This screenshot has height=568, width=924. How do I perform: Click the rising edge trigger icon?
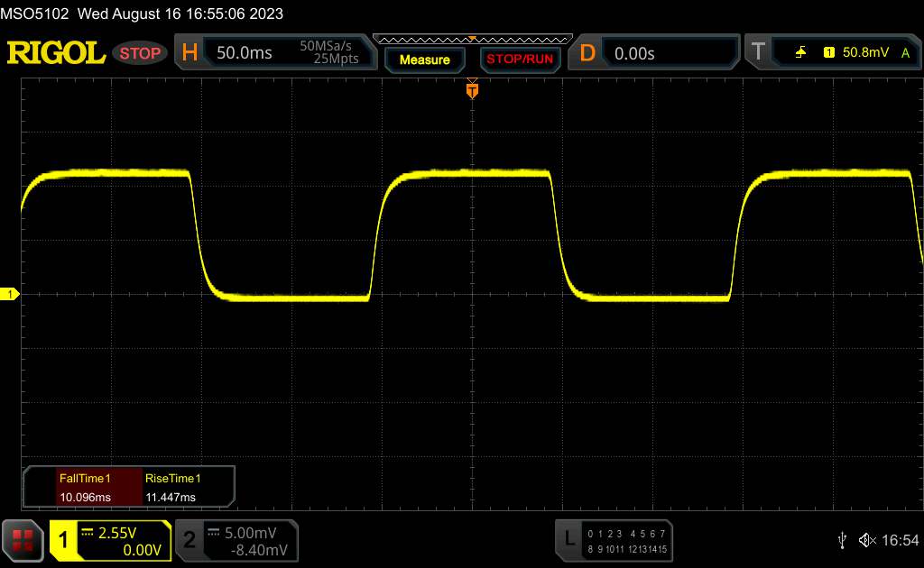click(800, 52)
